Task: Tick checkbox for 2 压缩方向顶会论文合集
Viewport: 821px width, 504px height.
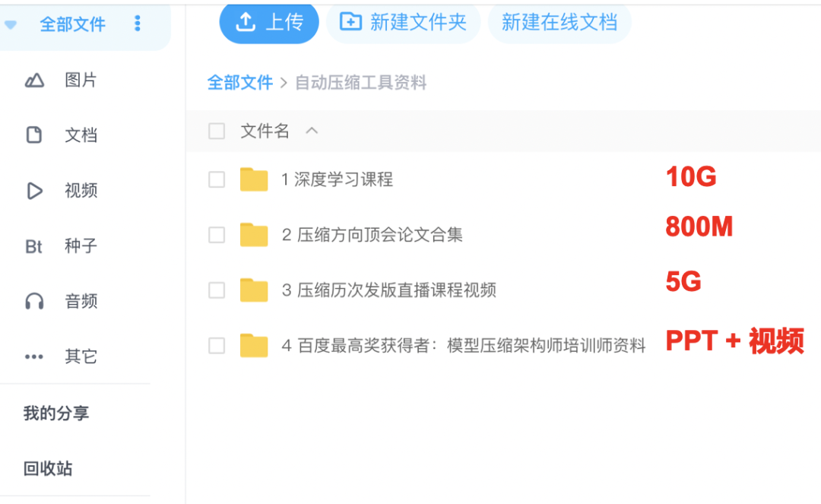Action: [216, 235]
